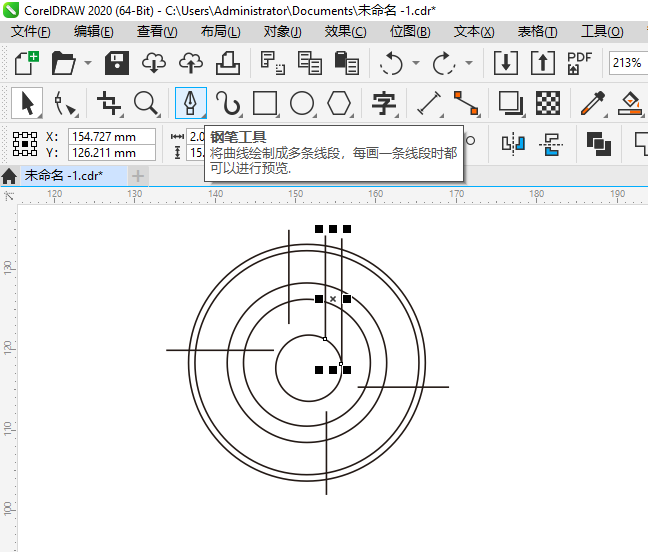Click the zoom level 213% box
648x552 pixels.
627,63
